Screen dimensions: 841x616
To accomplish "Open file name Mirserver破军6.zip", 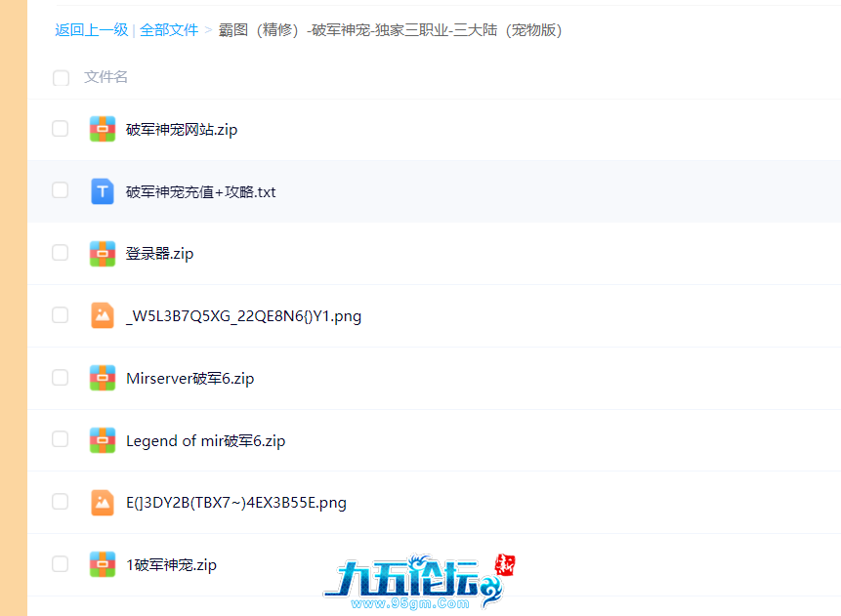I will tap(189, 379).
